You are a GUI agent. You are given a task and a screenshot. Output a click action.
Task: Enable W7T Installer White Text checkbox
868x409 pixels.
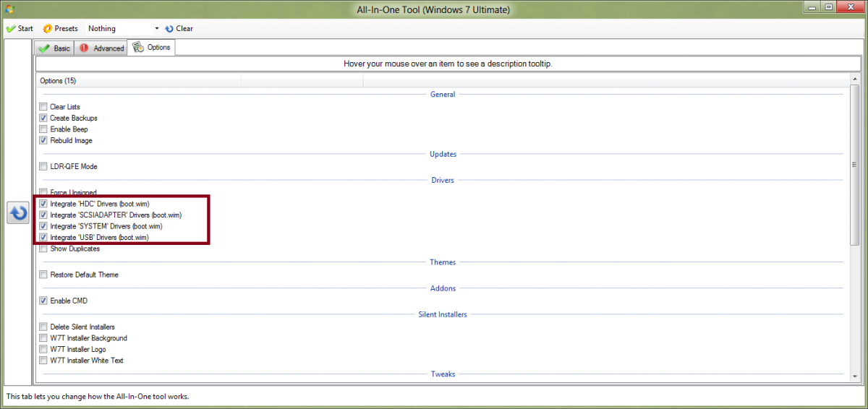tap(43, 361)
